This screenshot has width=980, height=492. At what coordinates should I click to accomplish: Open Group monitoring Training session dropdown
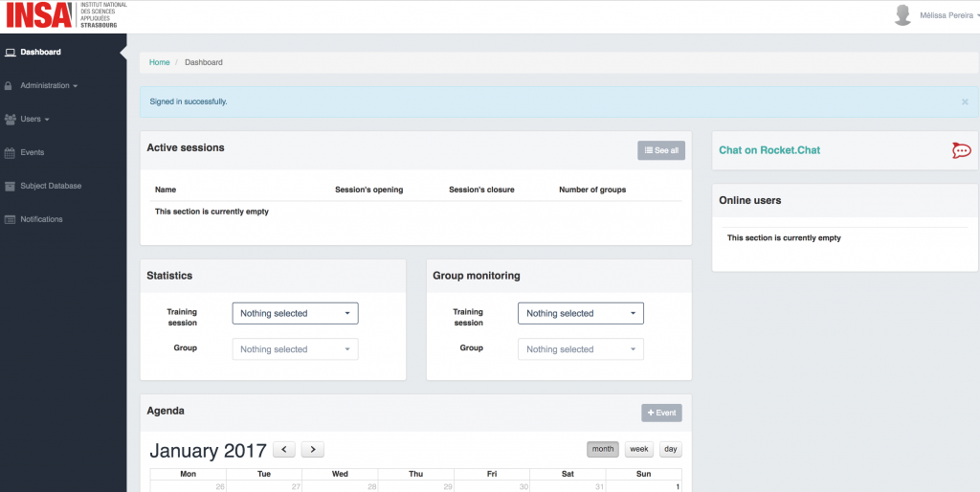pyautogui.click(x=580, y=313)
